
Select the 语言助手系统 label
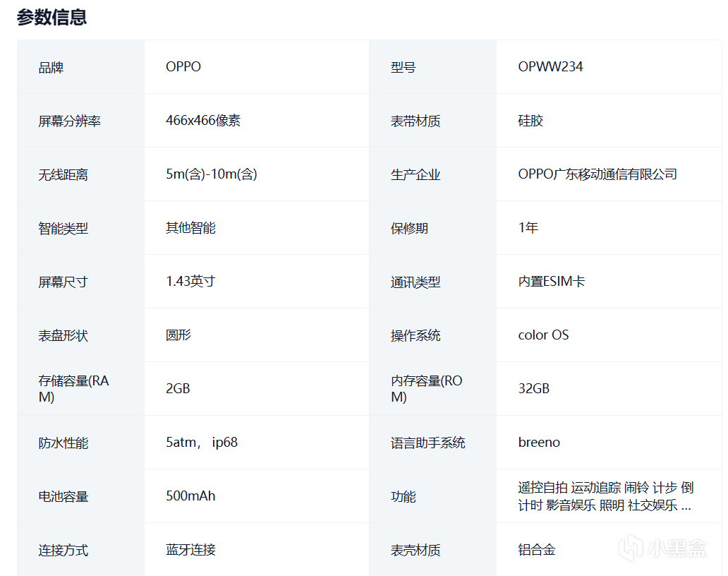click(x=427, y=443)
